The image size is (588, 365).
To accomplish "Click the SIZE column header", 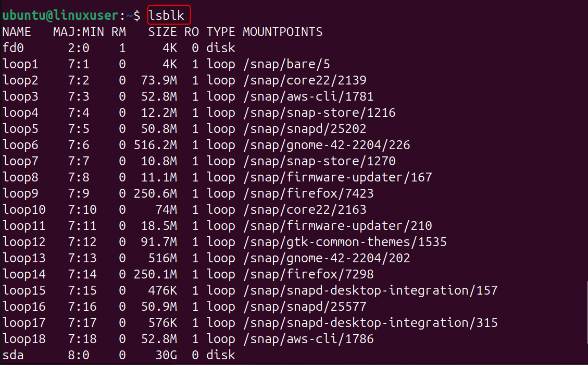I will 162,32.
